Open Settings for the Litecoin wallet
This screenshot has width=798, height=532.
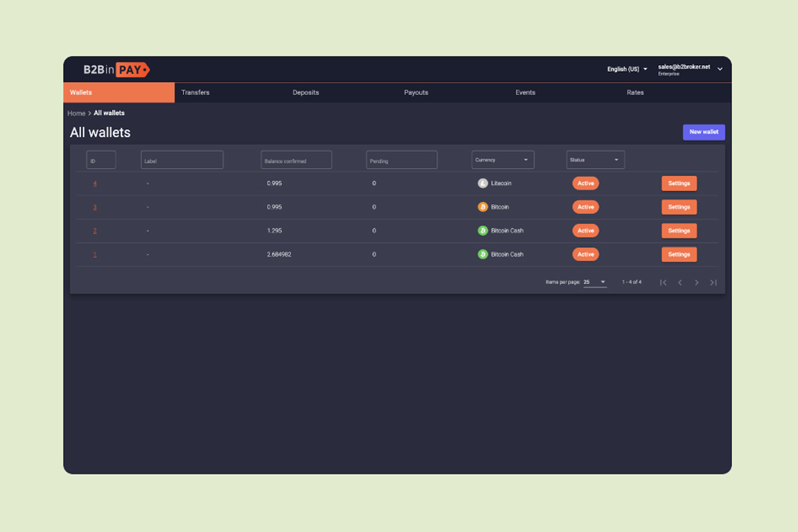click(679, 184)
